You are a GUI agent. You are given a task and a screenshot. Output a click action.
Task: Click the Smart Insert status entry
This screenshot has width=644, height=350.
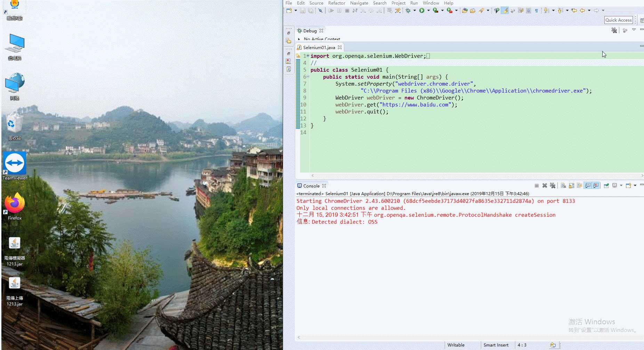click(496, 345)
